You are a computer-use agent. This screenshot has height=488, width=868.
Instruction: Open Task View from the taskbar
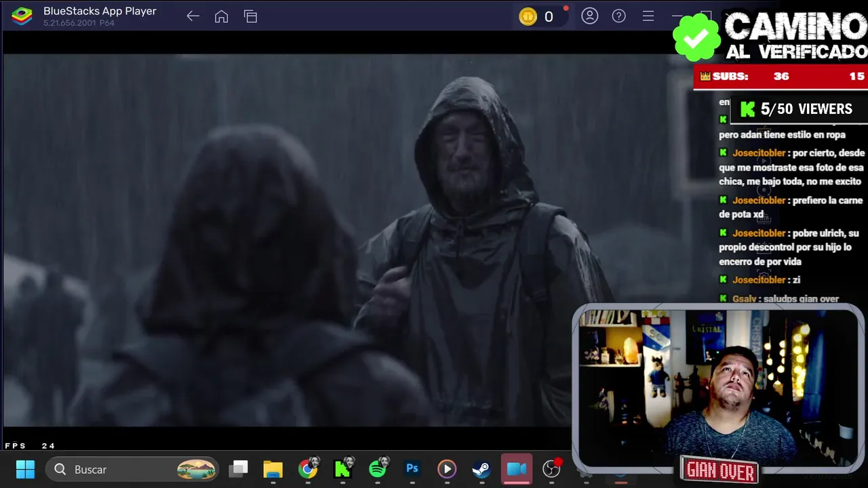coord(238,469)
